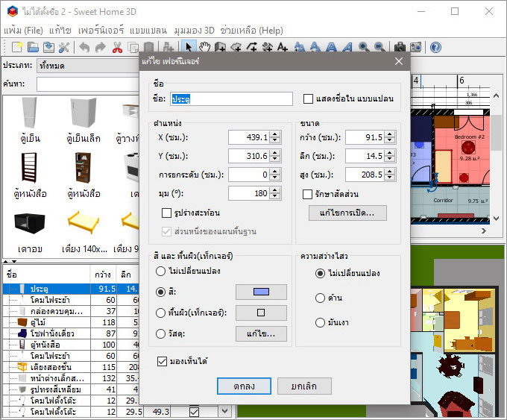Select the พื้นผิว(เท็กเจอร์): radio button
Viewport: 507px width, 420px height.
(161, 313)
